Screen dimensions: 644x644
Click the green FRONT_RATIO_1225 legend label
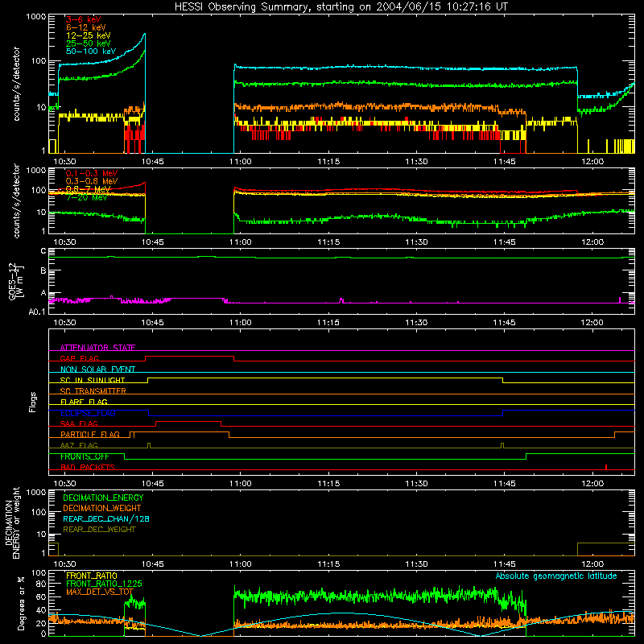[104, 584]
